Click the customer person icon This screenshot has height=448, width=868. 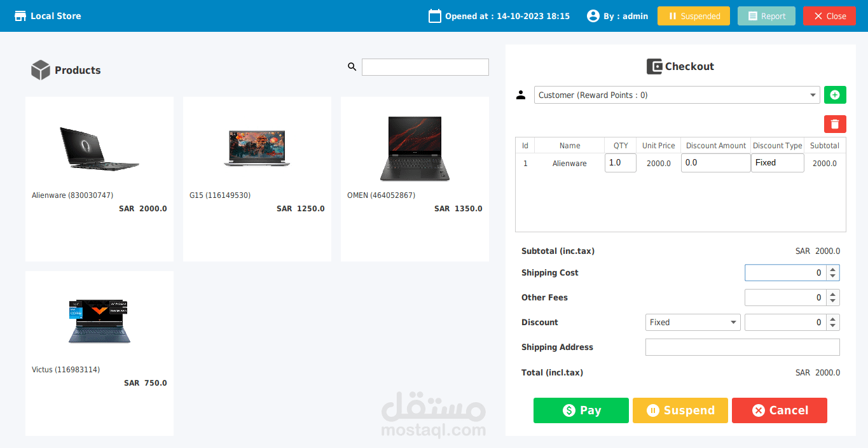[x=521, y=95]
